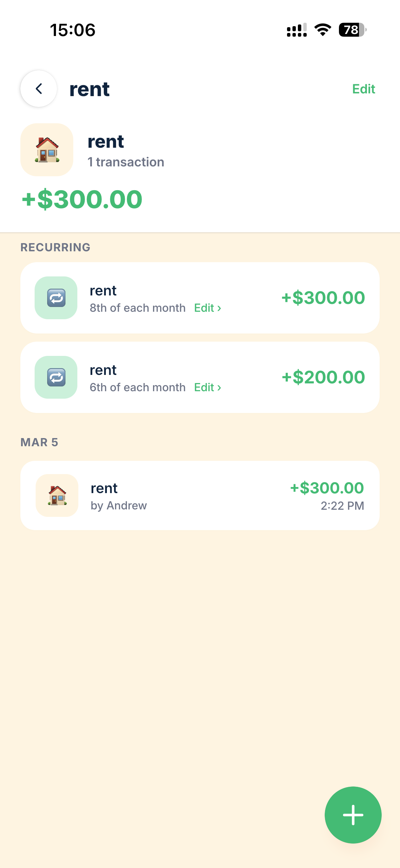Tap the Wi-Fi indicator in status bar
This screenshot has width=400, height=868.
coord(322,30)
